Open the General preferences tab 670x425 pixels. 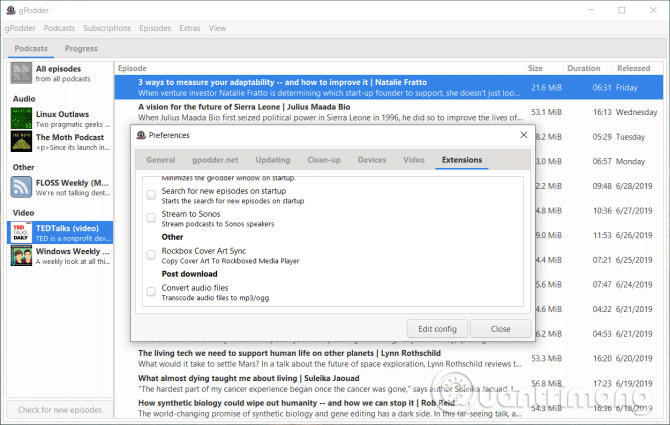point(161,160)
